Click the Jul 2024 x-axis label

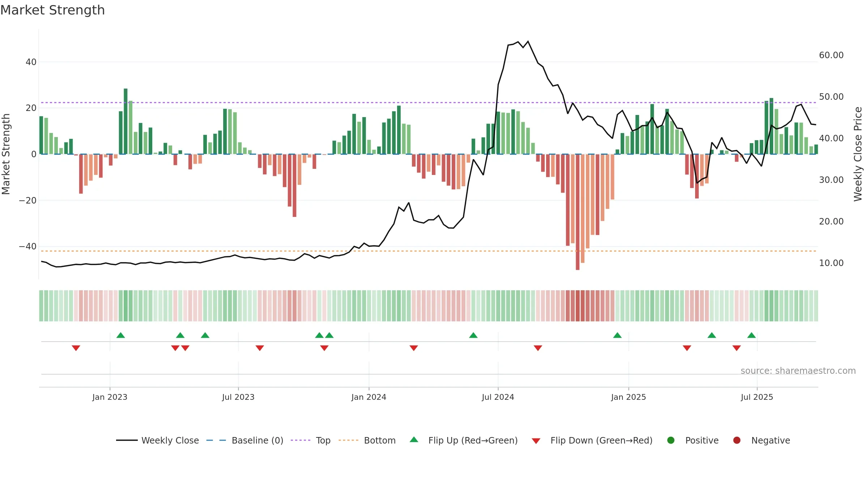[498, 397]
